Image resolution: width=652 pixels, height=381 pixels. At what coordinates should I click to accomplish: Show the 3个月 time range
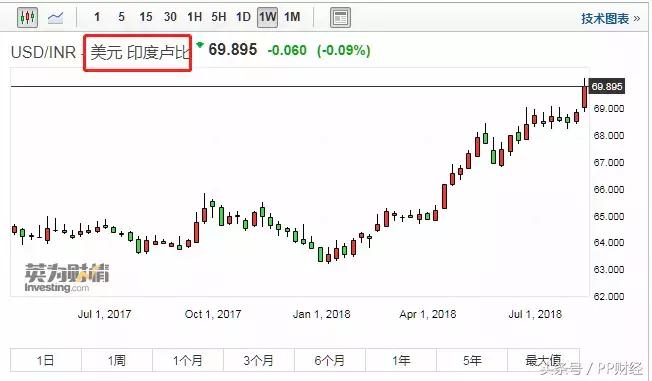259,360
